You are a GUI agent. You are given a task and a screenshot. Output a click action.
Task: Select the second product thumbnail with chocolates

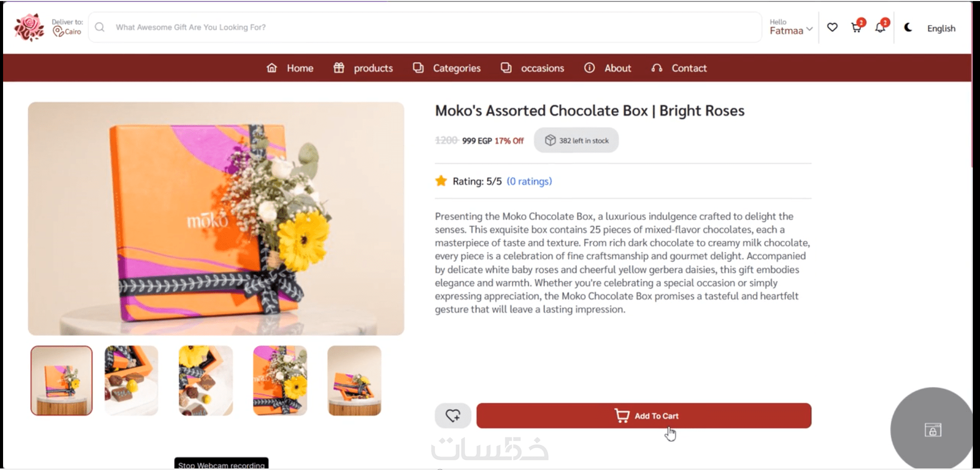(x=131, y=380)
